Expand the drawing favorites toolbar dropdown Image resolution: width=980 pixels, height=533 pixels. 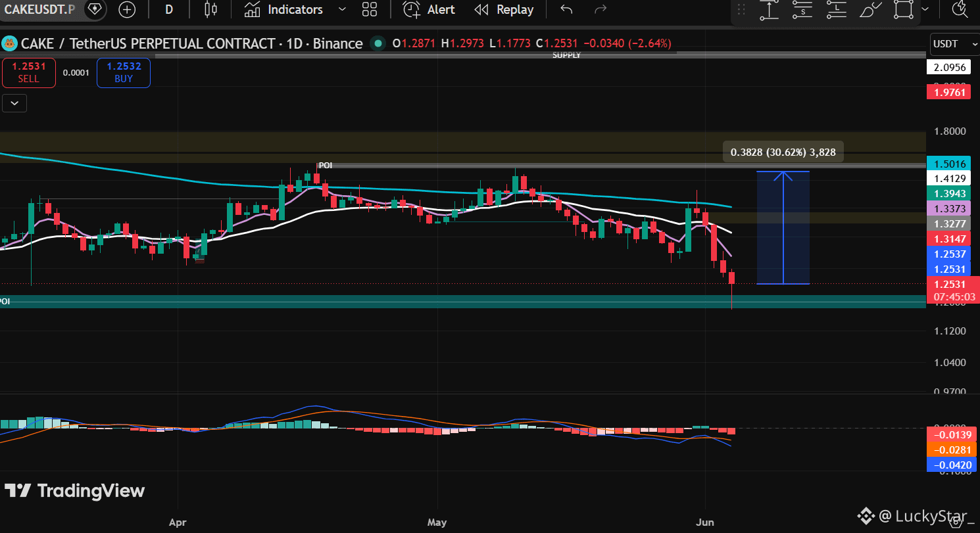tap(925, 9)
